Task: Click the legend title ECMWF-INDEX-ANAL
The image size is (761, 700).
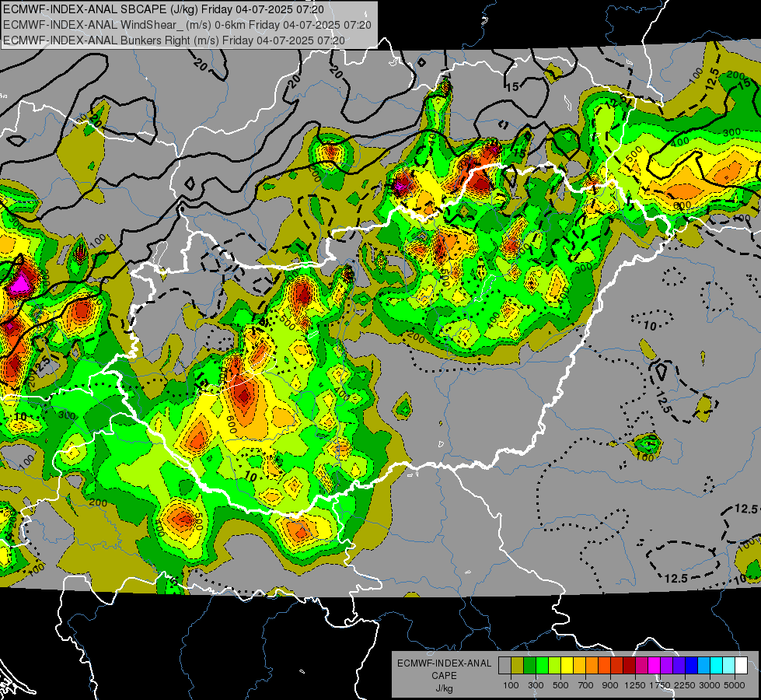Action: (x=445, y=663)
